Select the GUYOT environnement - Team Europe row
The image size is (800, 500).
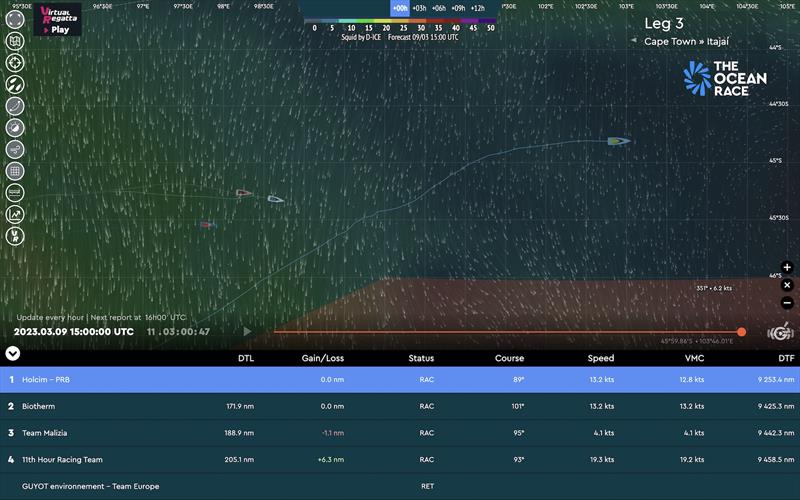400,486
